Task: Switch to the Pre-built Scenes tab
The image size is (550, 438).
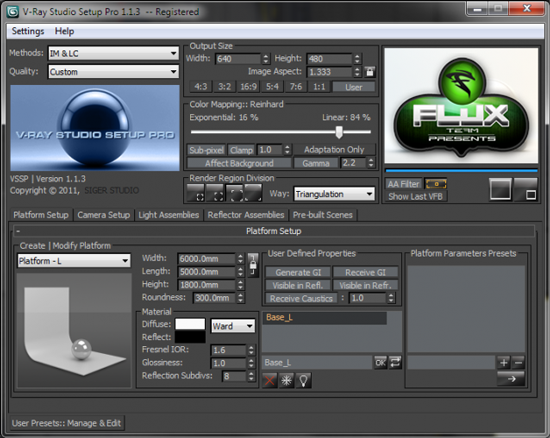Action: pos(323,215)
